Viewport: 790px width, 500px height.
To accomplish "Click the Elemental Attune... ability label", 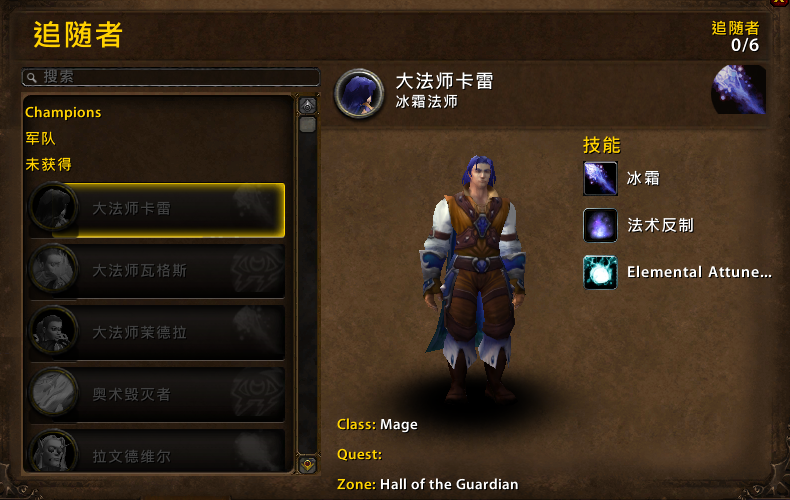I will (x=699, y=272).
